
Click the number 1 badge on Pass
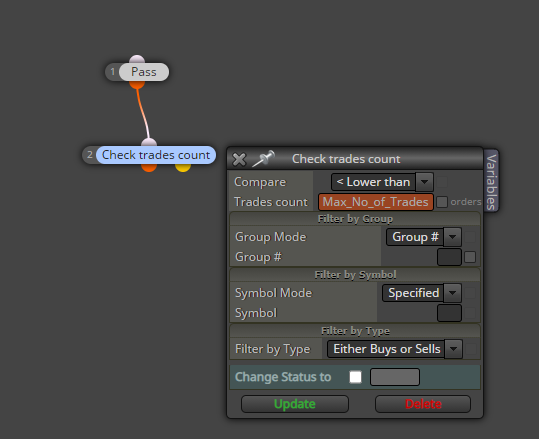[112, 72]
